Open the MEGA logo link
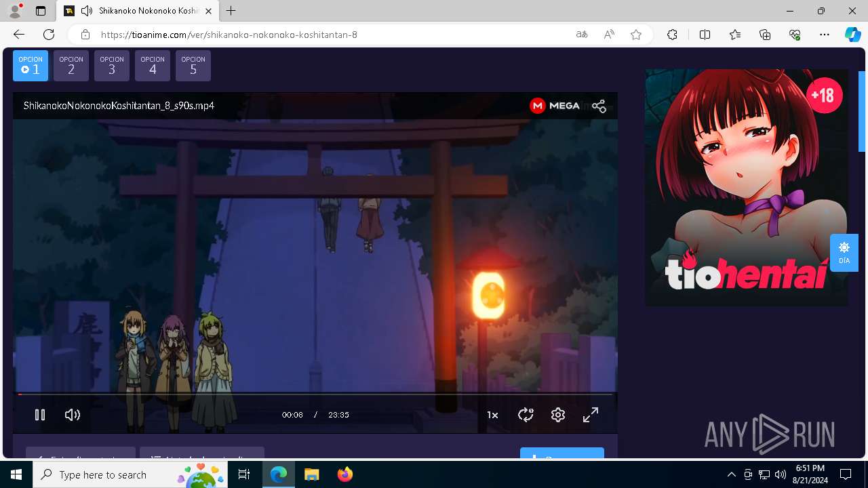The image size is (868, 488). [555, 106]
